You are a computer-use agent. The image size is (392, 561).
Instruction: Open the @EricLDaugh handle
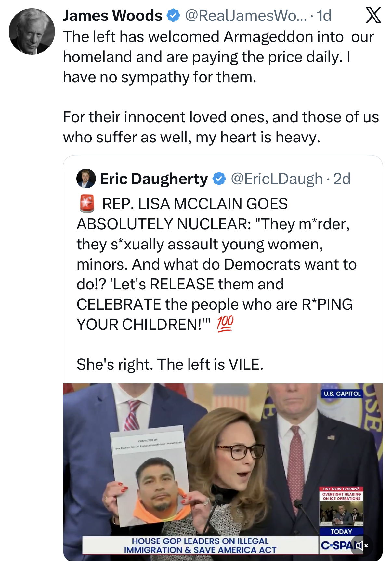click(277, 179)
